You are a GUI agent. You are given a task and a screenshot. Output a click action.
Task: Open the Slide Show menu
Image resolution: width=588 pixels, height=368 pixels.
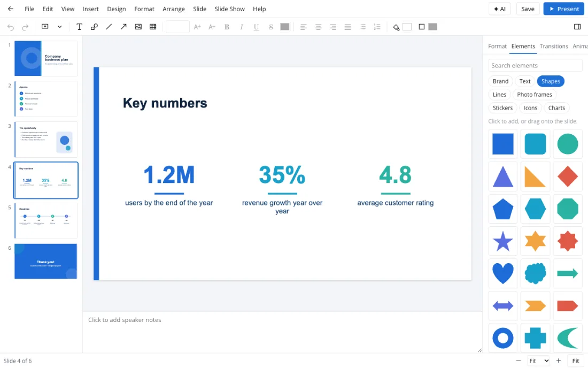pos(229,9)
